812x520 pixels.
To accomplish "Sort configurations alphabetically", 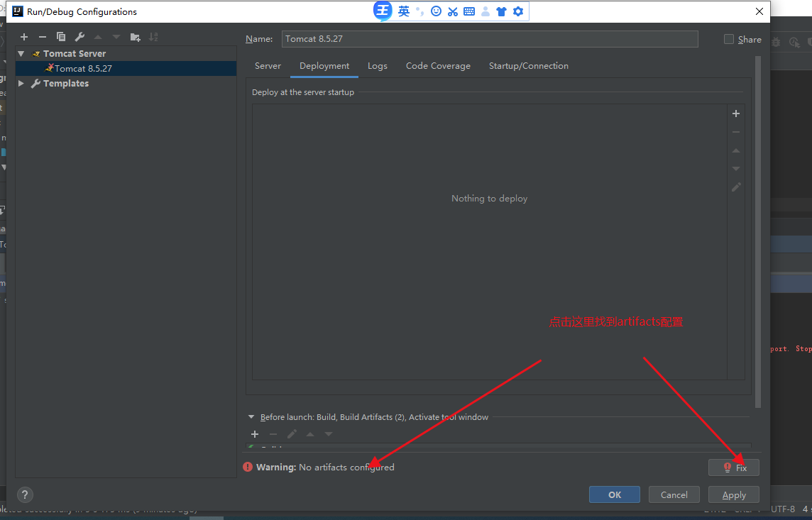I will (153, 37).
